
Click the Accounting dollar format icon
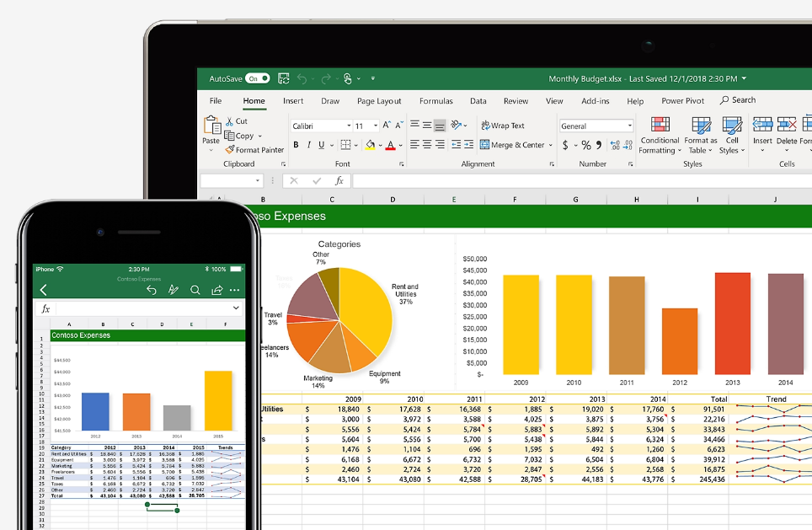point(565,145)
